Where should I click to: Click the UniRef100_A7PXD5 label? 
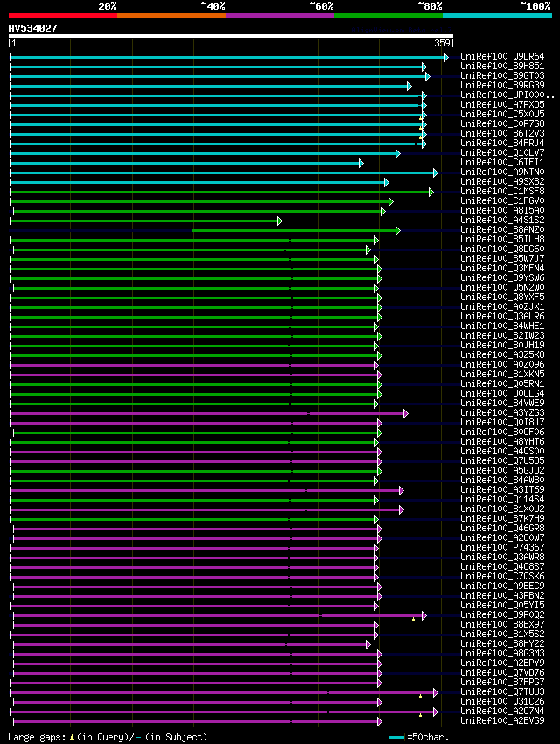(x=502, y=104)
